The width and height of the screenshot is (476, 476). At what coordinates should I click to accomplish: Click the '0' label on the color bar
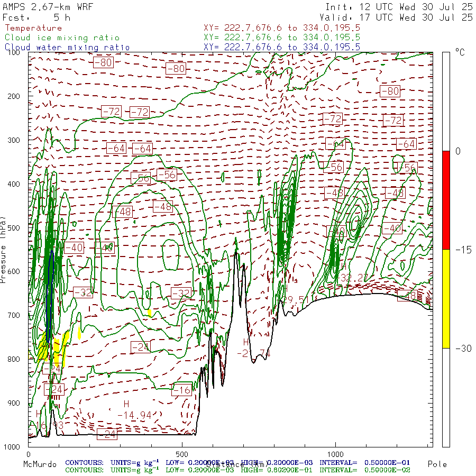point(458,151)
